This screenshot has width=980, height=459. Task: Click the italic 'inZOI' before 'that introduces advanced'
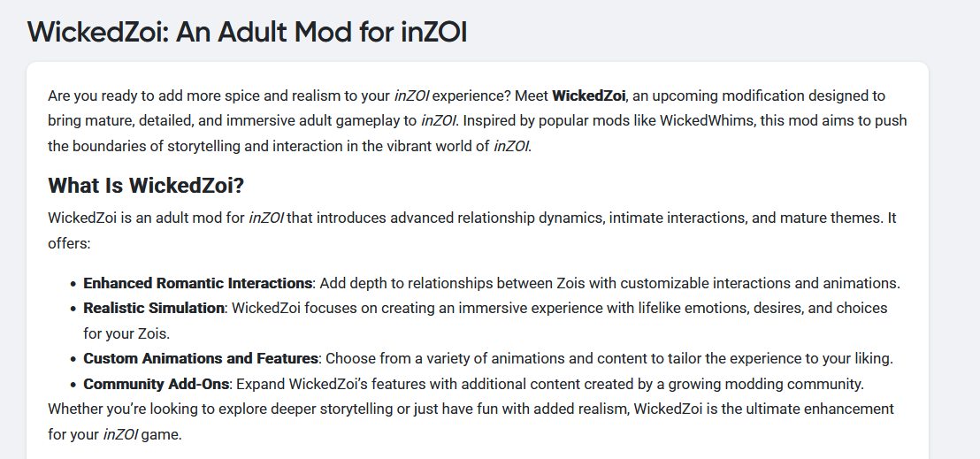tap(265, 218)
